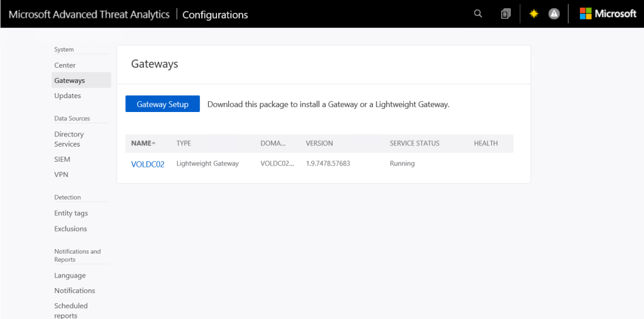Screen dimensions: 644x319
Task: Open the Exclusions page
Action: pos(70,228)
